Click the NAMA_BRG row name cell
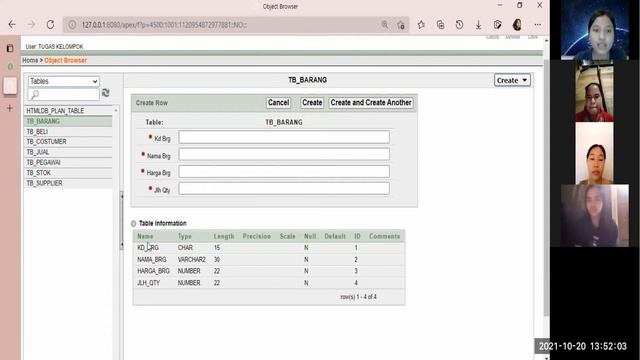The image size is (640, 360). click(152, 260)
